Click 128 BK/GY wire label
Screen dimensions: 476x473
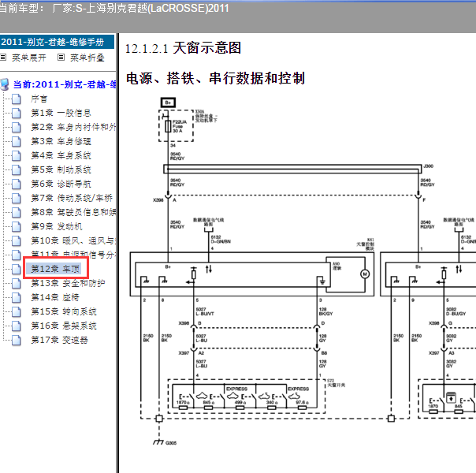tap(325, 311)
